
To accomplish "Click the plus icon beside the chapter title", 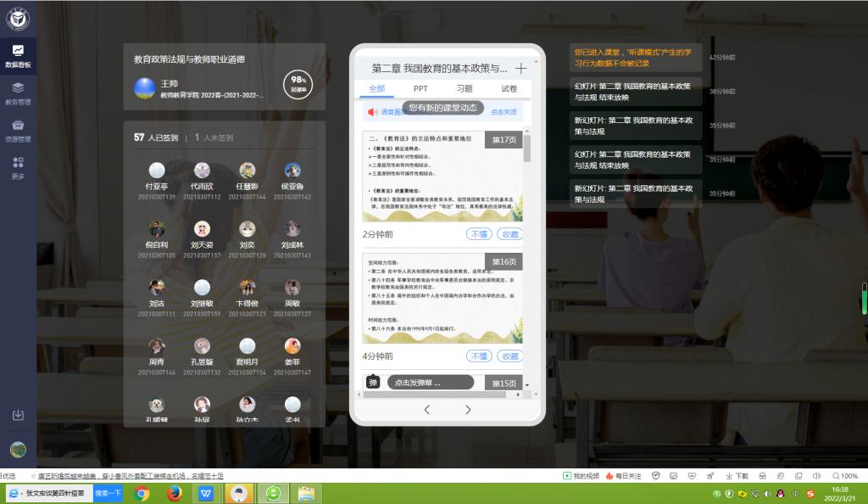I will [x=520, y=69].
